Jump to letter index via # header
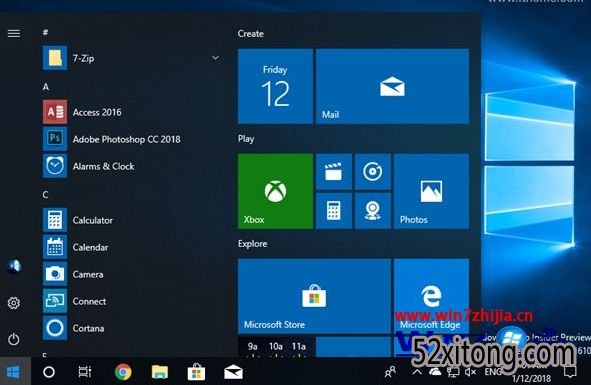The image size is (591, 385). 45,32
